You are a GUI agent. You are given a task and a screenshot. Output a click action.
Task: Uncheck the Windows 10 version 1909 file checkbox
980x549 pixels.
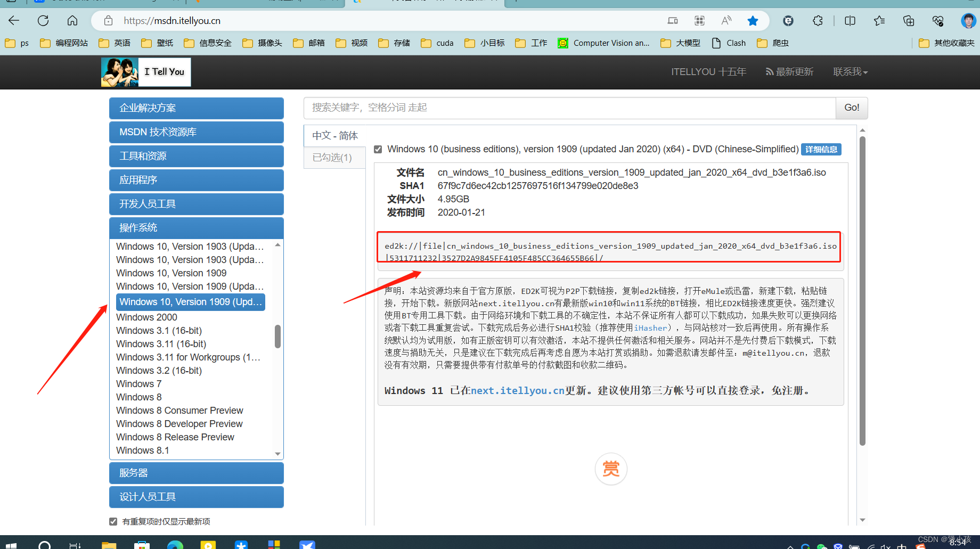pos(378,150)
